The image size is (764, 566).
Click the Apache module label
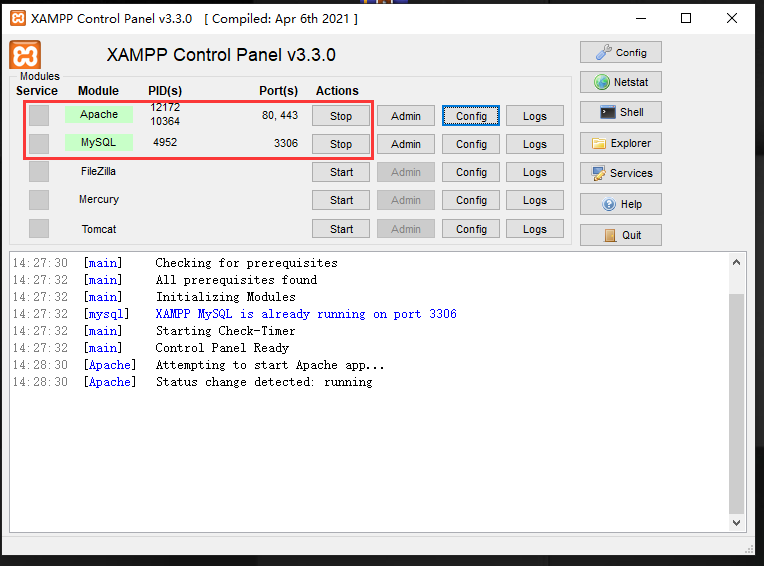coord(99,114)
